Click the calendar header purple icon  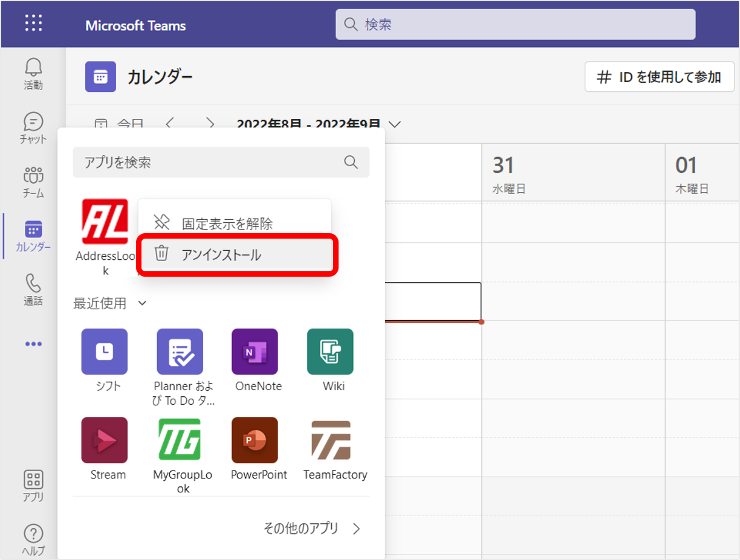tap(100, 77)
